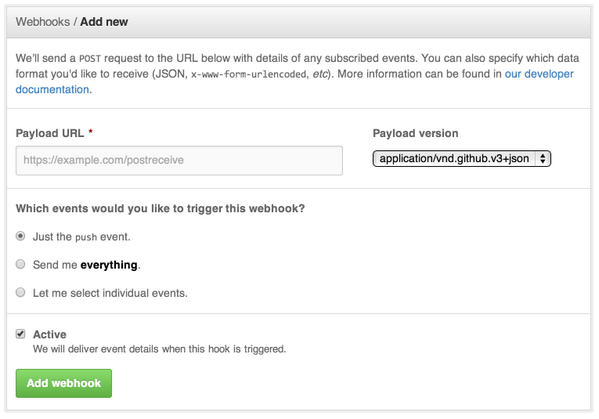Viewport: 599px width, 419px height.
Task: Choose the 'Send me everything' radio button
Action: click(x=21, y=264)
